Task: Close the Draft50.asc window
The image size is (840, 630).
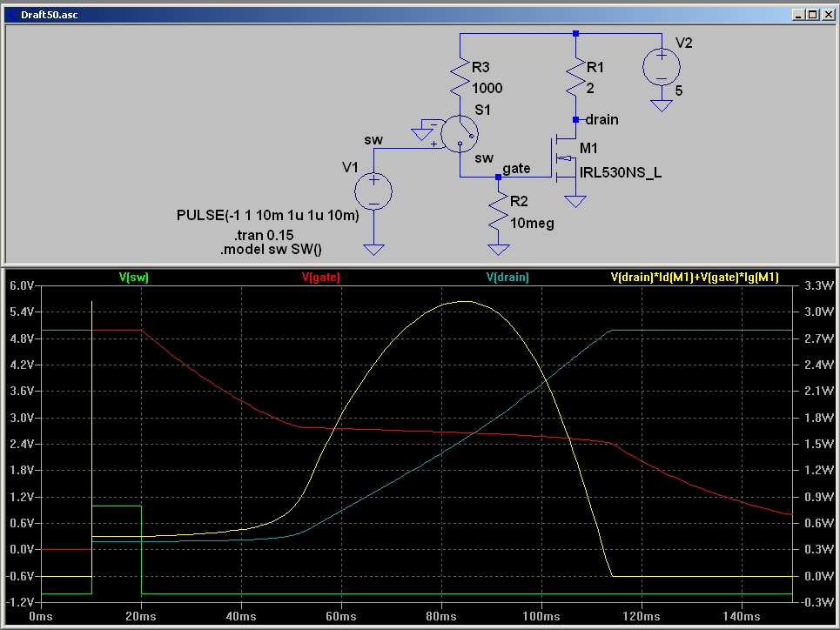Action: (828, 15)
